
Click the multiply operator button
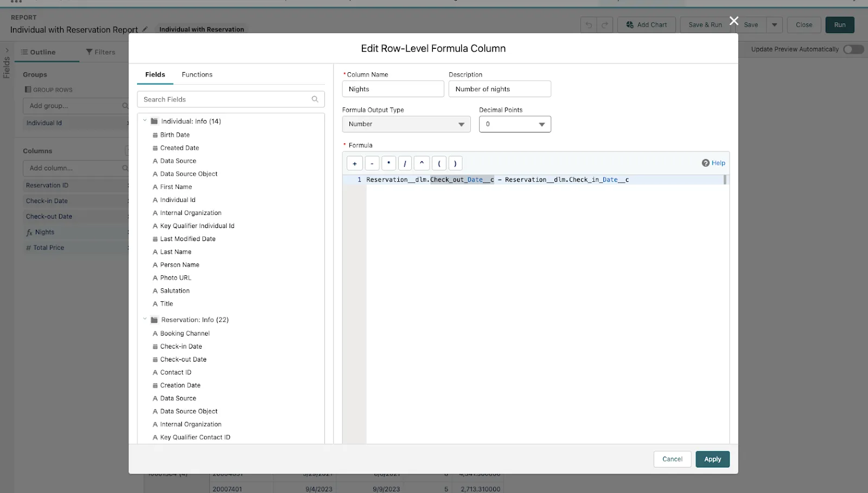click(388, 163)
